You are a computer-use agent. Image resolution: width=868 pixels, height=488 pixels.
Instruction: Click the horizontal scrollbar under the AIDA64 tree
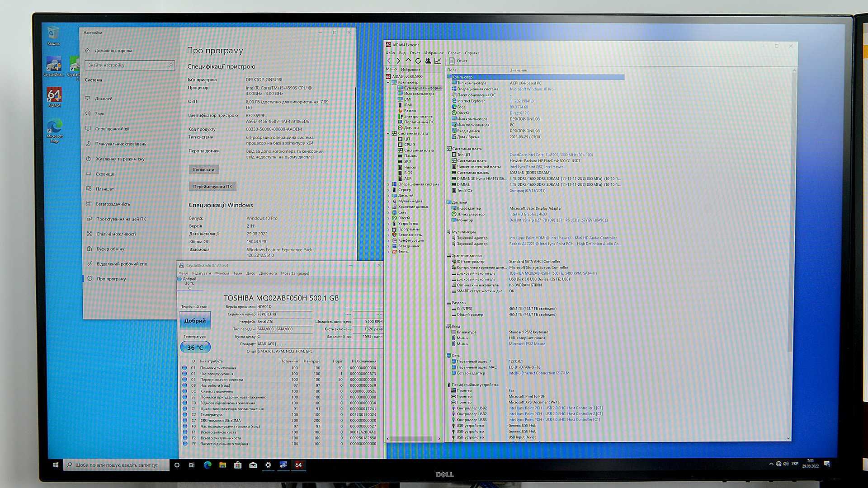(x=410, y=439)
